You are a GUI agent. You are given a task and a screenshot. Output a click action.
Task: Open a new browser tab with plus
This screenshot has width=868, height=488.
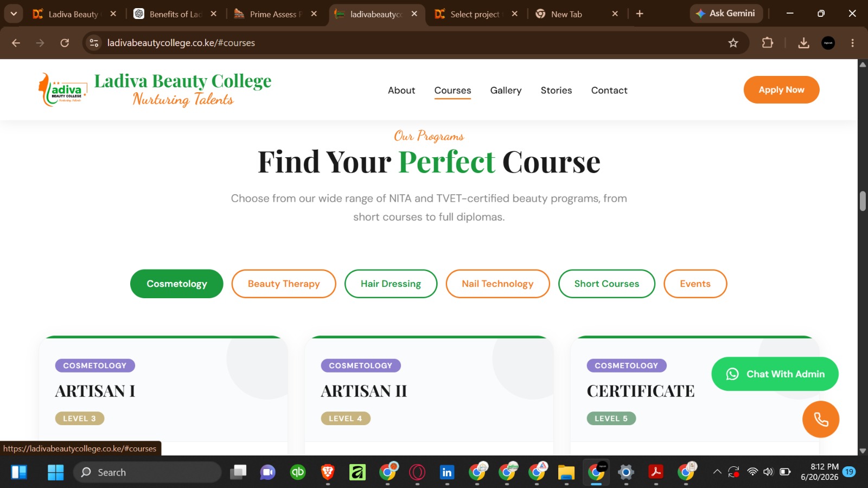640,14
